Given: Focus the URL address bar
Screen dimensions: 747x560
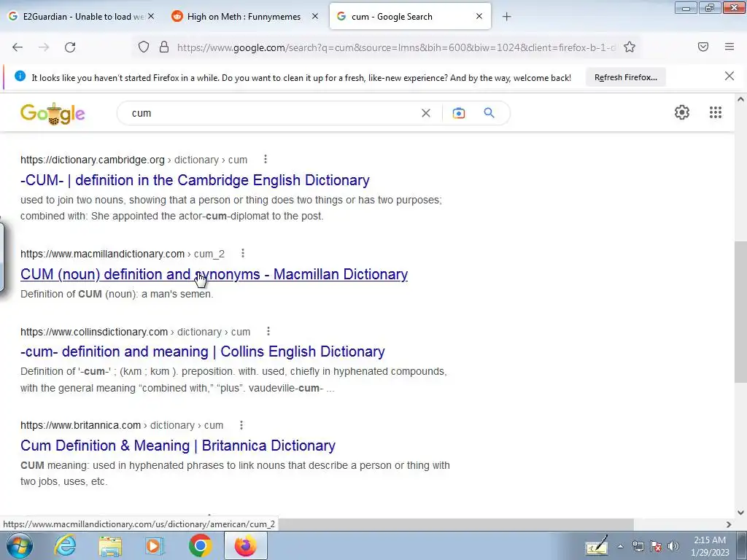Looking at the screenshot, I should pyautogui.click(x=395, y=47).
